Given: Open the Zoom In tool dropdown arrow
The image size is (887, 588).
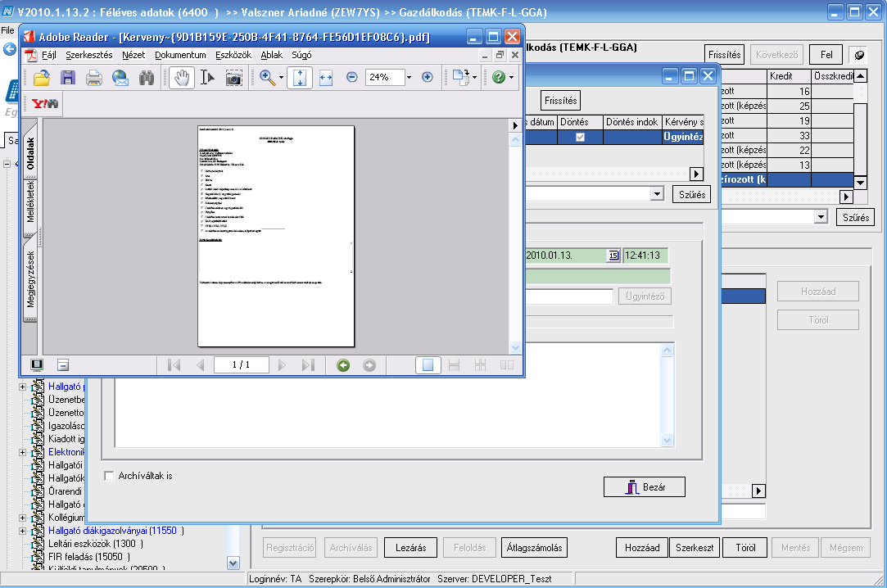Looking at the screenshot, I should click(x=281, y=78).
